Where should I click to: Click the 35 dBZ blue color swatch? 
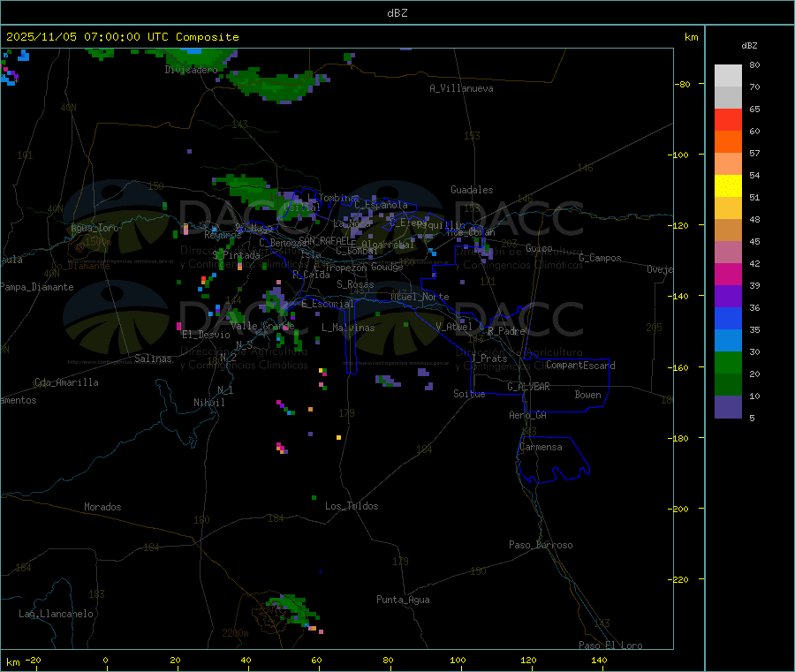click(728, 318)
